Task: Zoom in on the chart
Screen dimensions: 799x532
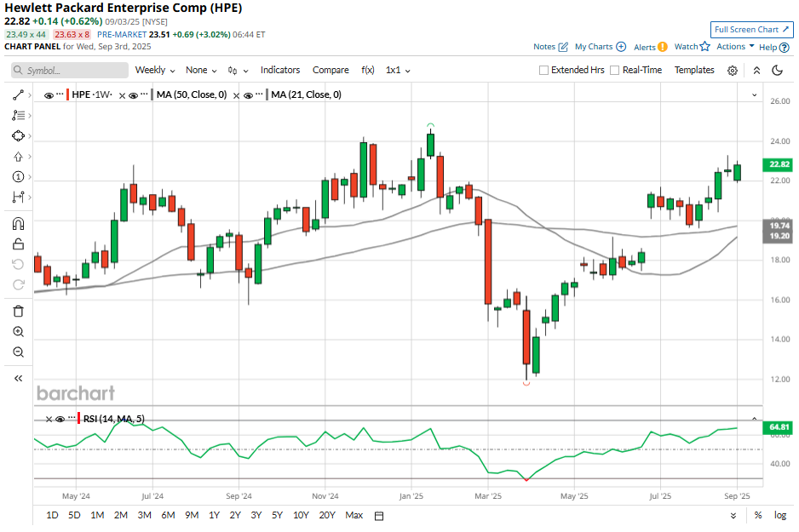Action: pos(19,332)
